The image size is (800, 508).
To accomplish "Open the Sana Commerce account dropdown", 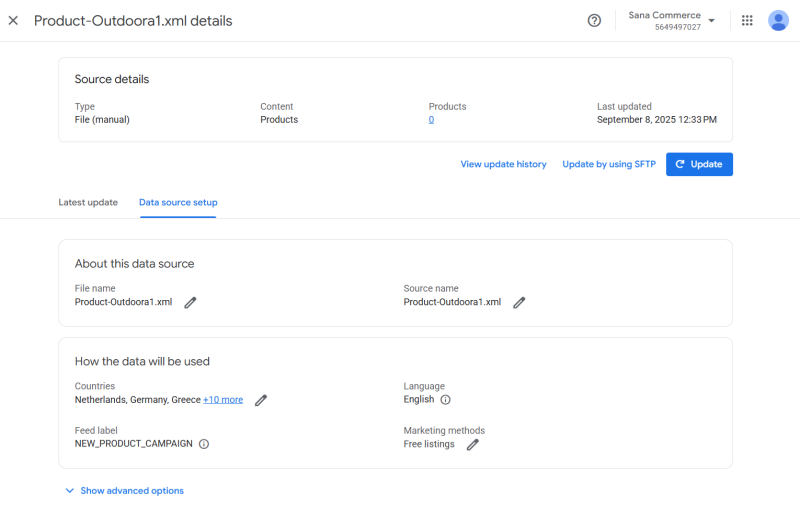I will [671, 20].
